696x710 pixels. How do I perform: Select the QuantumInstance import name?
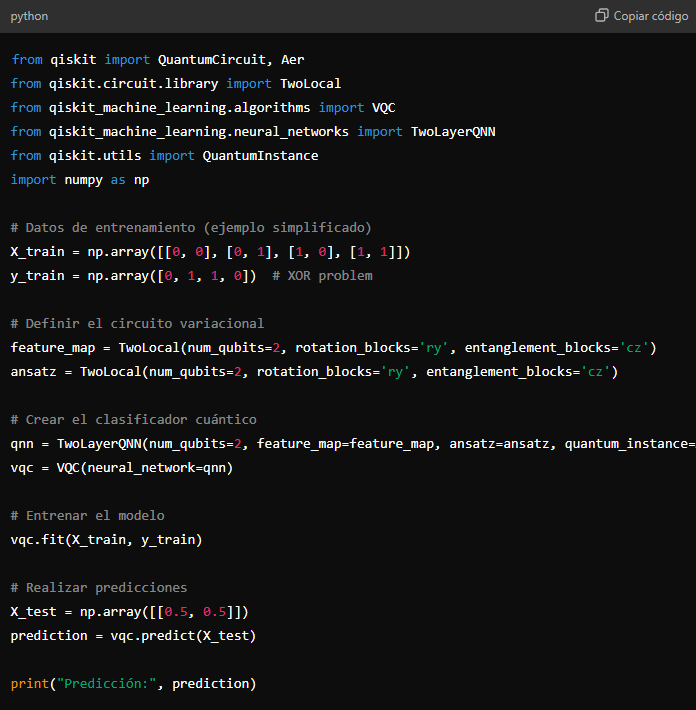pyautogui.click(x=260, y=156)
